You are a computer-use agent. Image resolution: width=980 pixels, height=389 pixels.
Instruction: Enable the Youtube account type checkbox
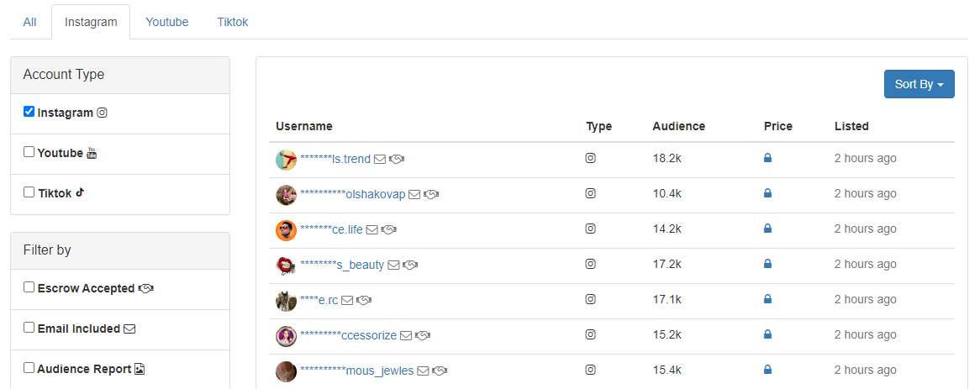(x=29, y=152)
